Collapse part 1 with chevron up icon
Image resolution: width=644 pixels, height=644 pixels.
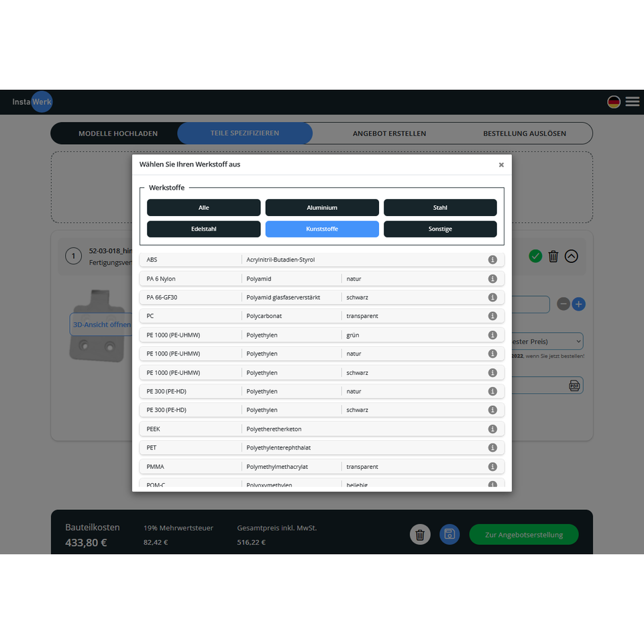(x=572, y=256)
